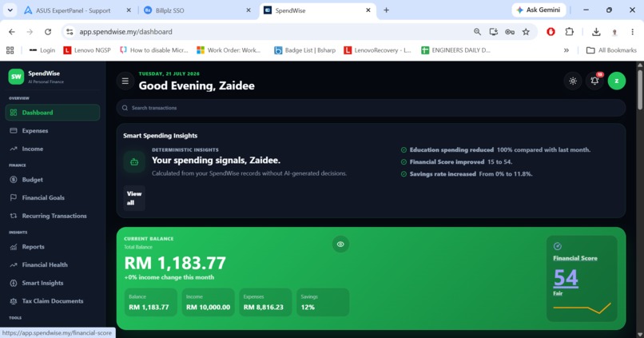Open the All Bookmarks folder
644x338 pixels.
pos(611,50)
